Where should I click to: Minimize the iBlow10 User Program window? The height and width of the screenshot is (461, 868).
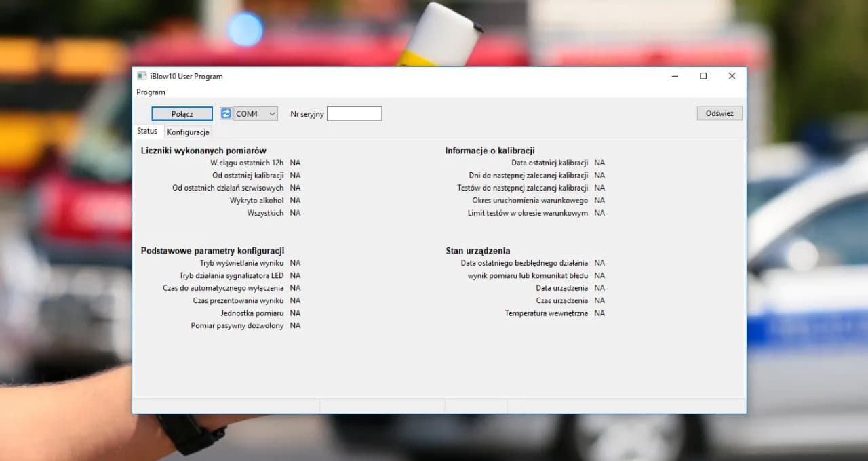[675, 76]
